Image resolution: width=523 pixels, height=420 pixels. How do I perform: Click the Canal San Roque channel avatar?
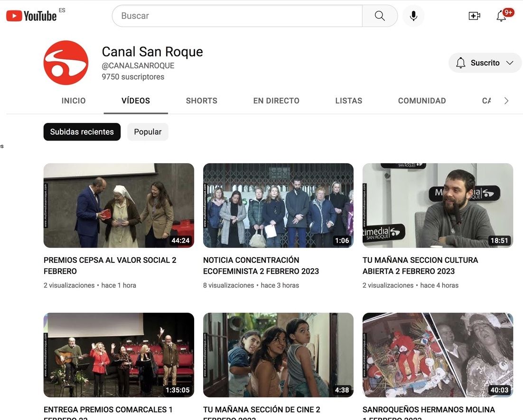click(x=66, y=63)
